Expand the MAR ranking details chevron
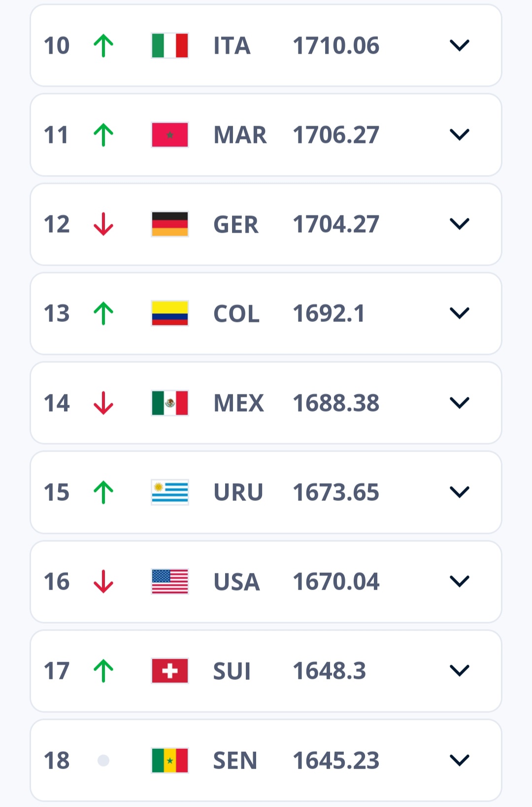Viewport: 532px width, 807px height. point(460,135)
